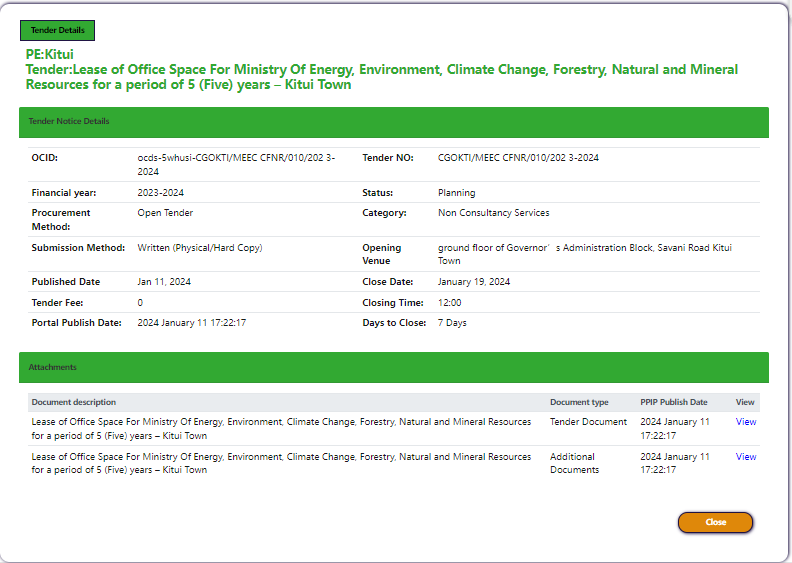792x563 pixels.
Task: Select the OCID value ocds-5whusi-CGOKTI
Action: coord(236,165)
